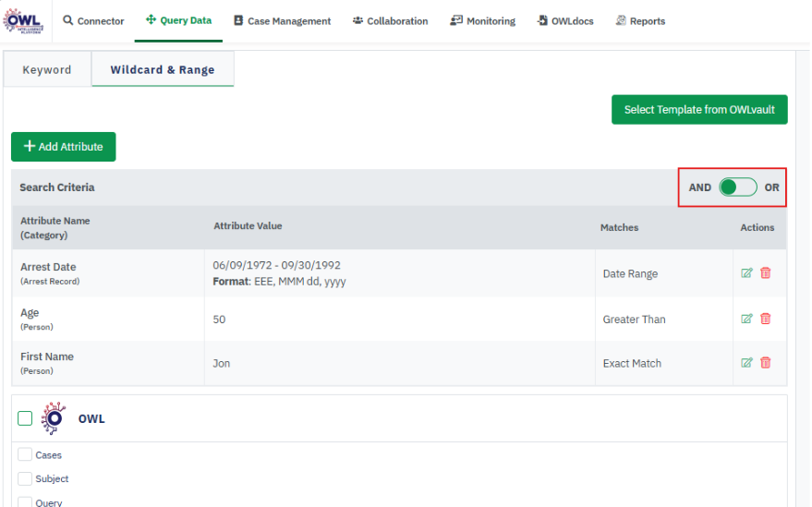Click the Connector magnifier icon
This screenshot has width=812, height=507.
[67, 20]
